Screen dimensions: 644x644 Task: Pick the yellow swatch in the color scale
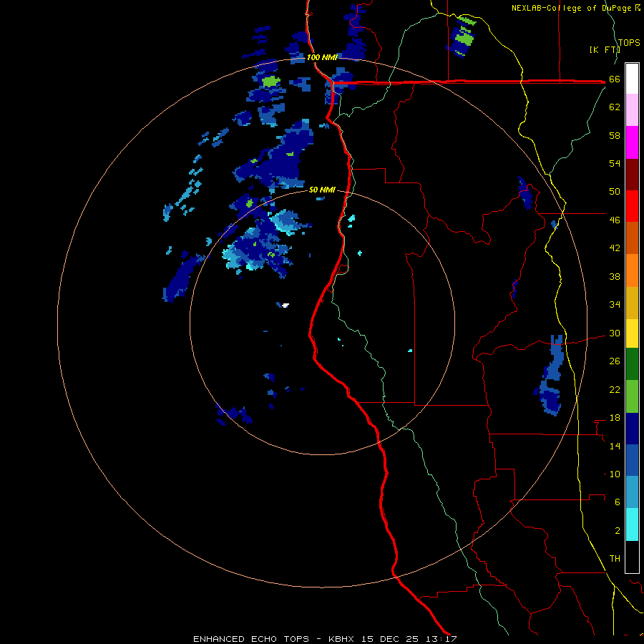pyautogui.click(x=632, y=333)
